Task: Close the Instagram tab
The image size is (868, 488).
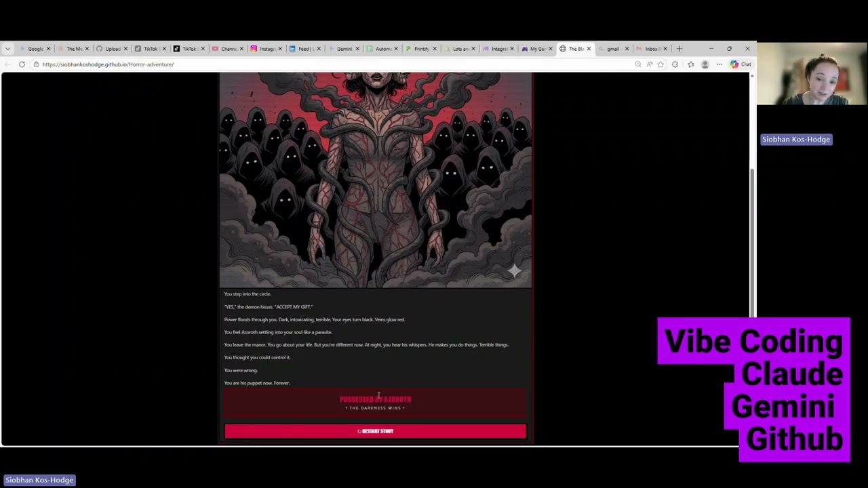Action: pyautogui.click(x=280, y=49)
